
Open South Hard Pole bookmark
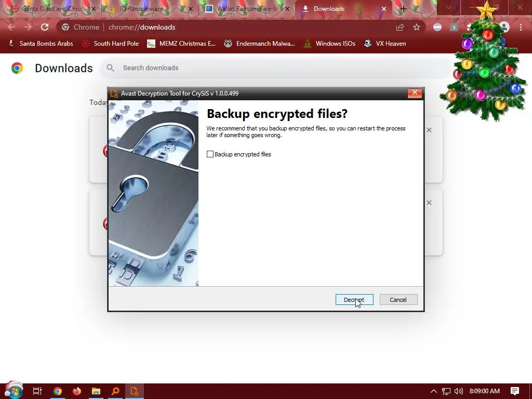(x=111, y=44)
